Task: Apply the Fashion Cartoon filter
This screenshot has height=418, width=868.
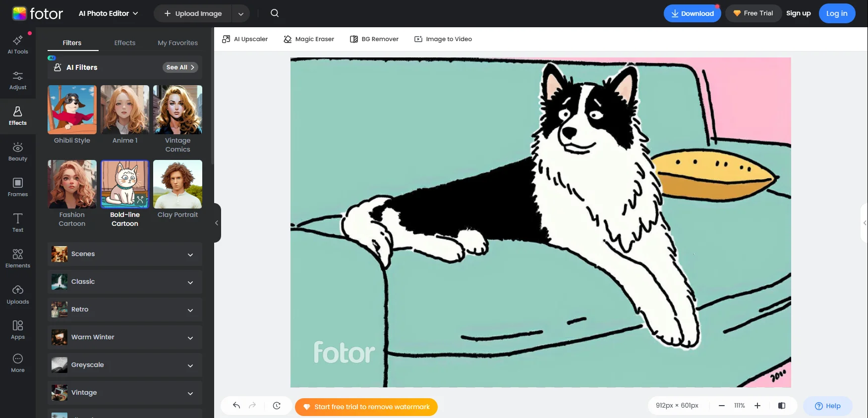Action: click(72, 184)
